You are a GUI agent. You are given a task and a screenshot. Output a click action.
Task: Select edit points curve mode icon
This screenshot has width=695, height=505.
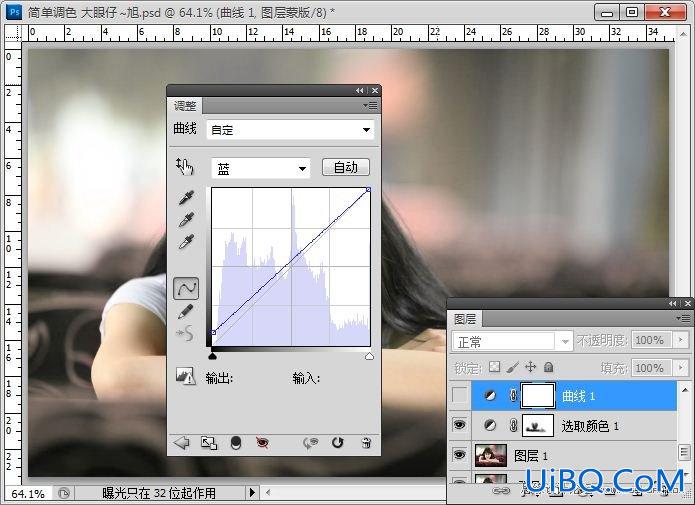point(186,288)
